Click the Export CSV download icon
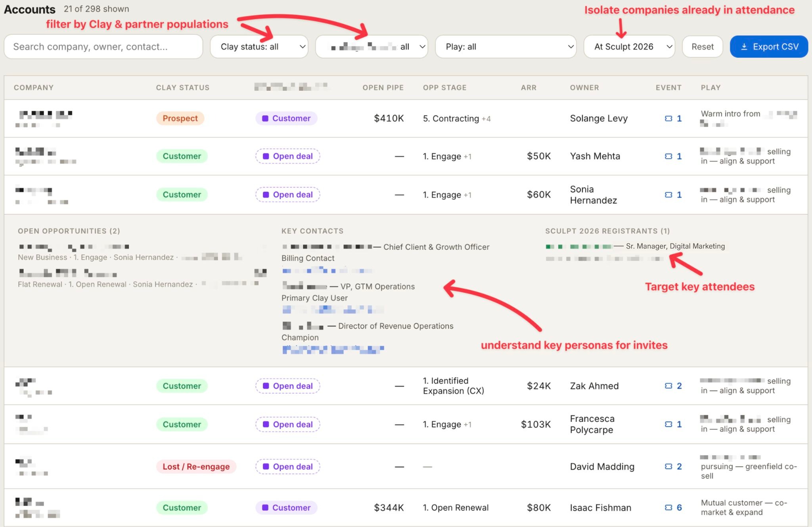 click(x=744, y=47)
